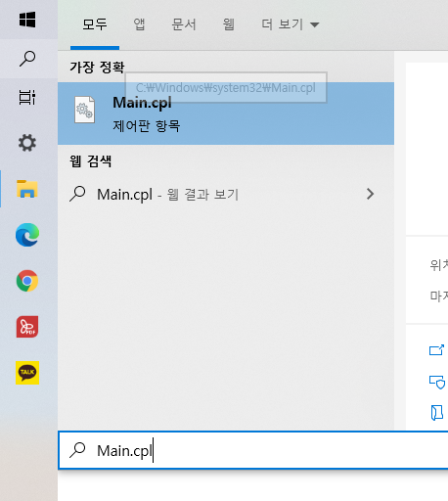This screenshot has height=501, width=448.
Task: Switch to the 문서 tab
Action: click(184, 24)
